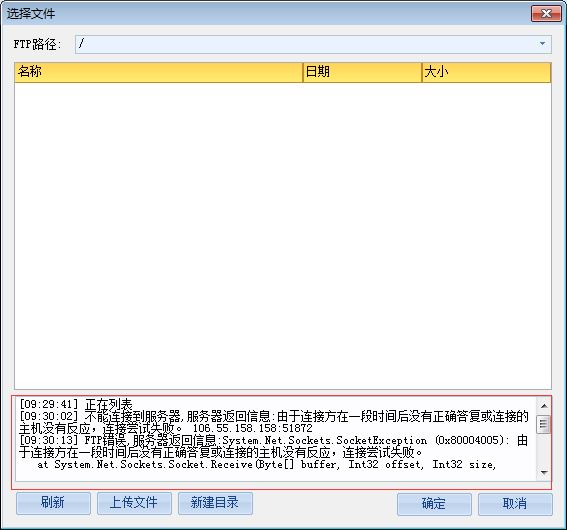This screenshot has height=530, width=567.
Task: Click the log panel scrollbar thumb
Action: [x=543, y=424]
